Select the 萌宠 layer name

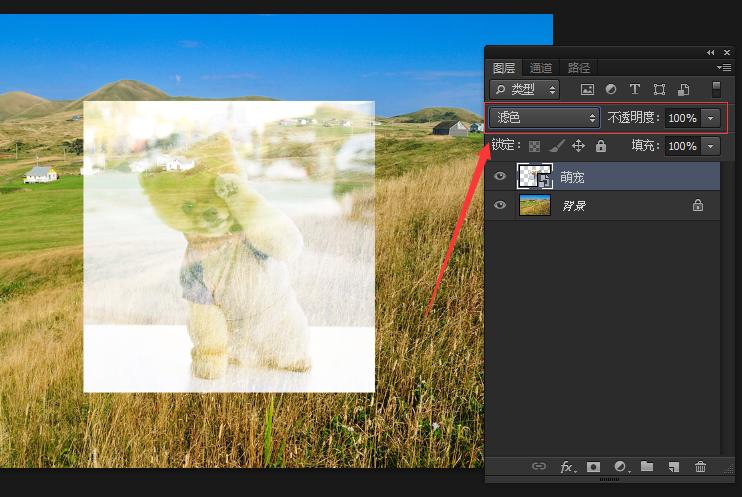[572, 177]
